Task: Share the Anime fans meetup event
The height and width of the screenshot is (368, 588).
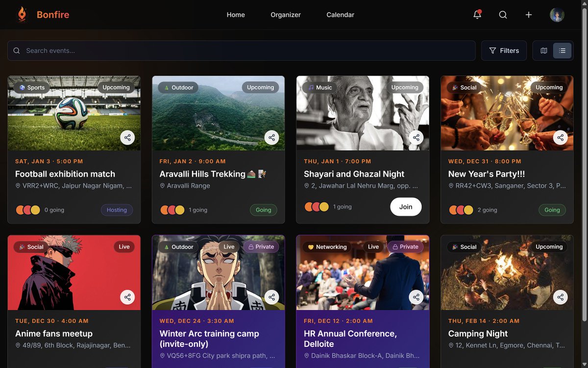Action: (x=127, y=297)
